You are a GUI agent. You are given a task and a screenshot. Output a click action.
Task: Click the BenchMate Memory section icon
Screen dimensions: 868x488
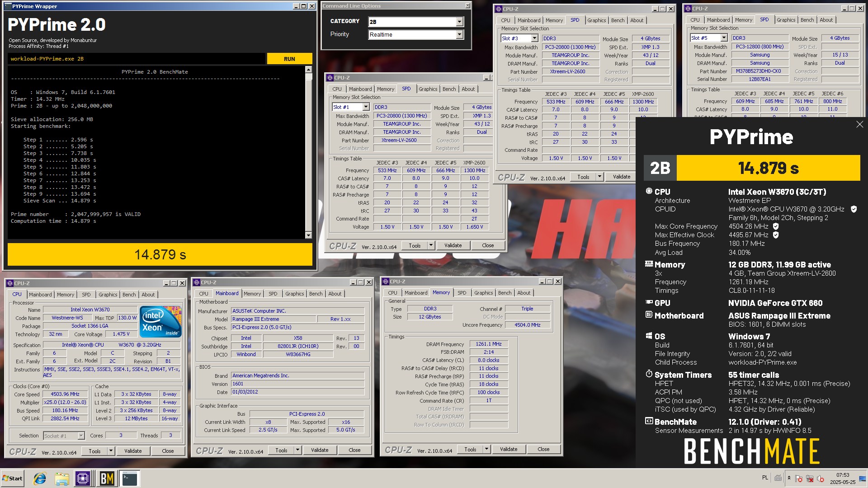[649, 264]
